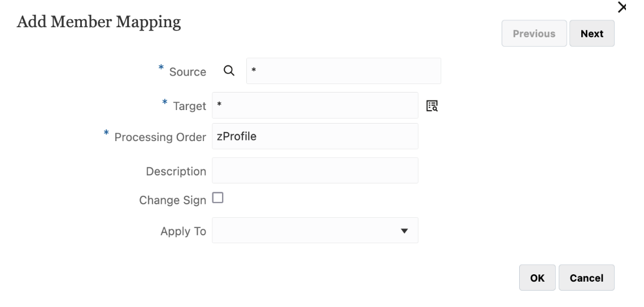The height and width of the screenshot is (307, 644).
Task: Click the Processing Order label text
Action: click(x=160, y=137)
